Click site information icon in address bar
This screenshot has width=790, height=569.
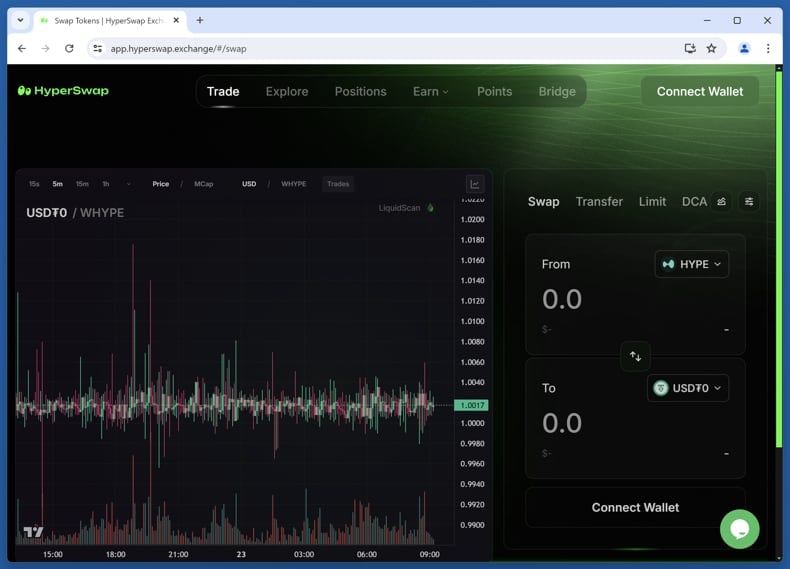coord(97,48)
